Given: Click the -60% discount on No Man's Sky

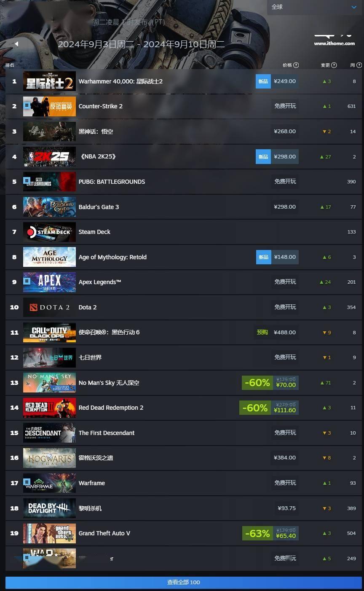Looking at the screenshot, I should pos(256,383).
